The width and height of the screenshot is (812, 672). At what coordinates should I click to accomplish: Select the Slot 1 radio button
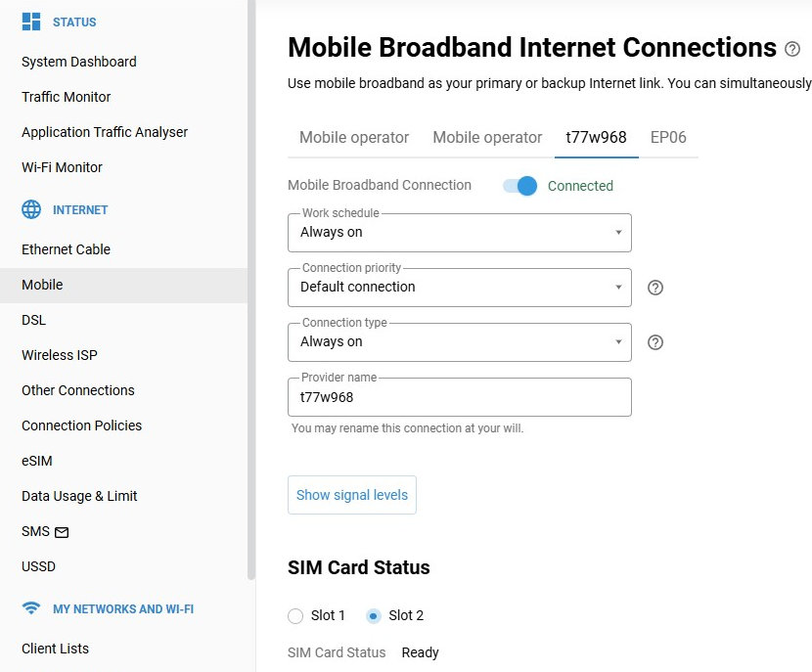295,616
